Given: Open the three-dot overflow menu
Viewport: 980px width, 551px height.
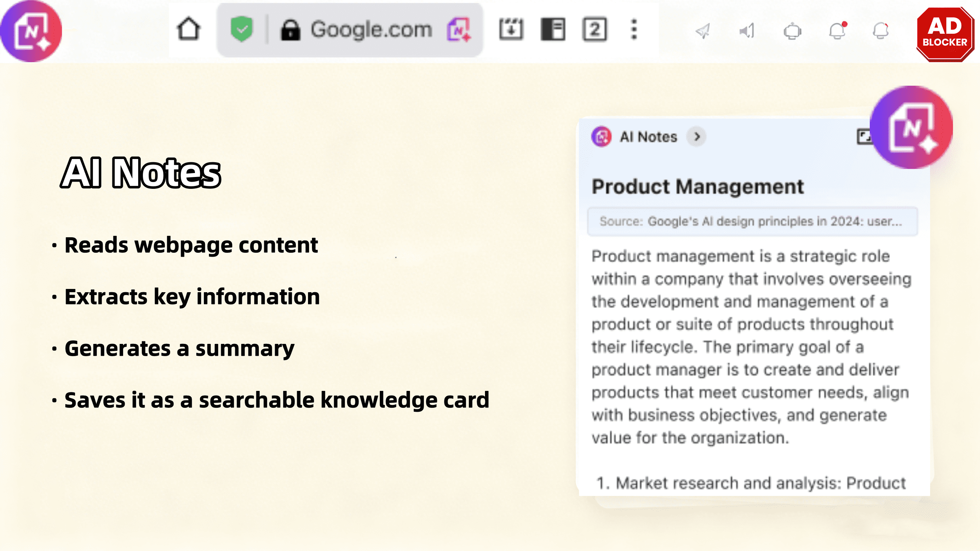Looking at the screenshot, I should tap(634, 29).
